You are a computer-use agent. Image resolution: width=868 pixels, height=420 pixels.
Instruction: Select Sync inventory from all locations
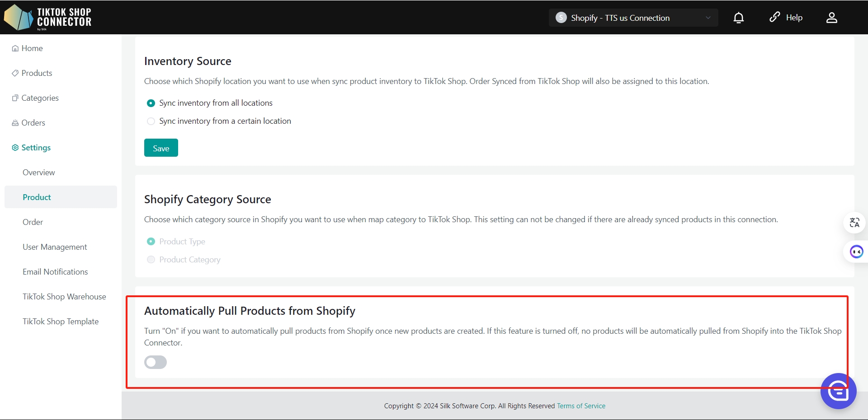(x=151, y=103)
